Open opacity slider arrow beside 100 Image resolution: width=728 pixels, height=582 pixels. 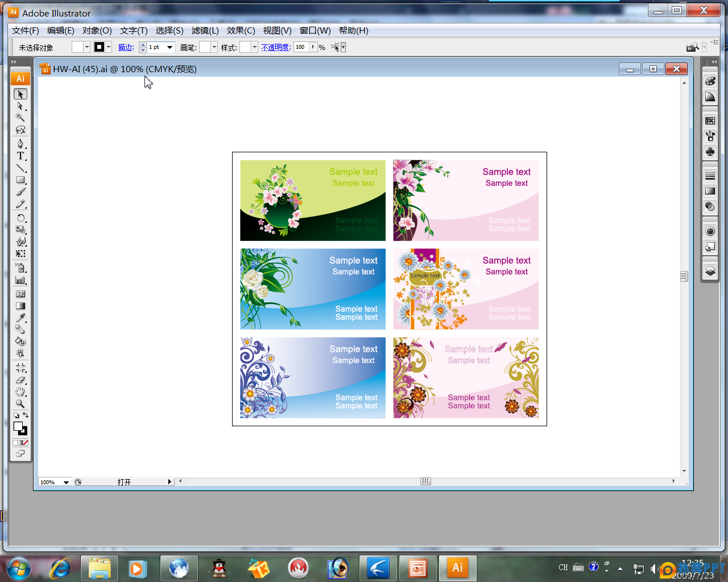tap(313, 47)
